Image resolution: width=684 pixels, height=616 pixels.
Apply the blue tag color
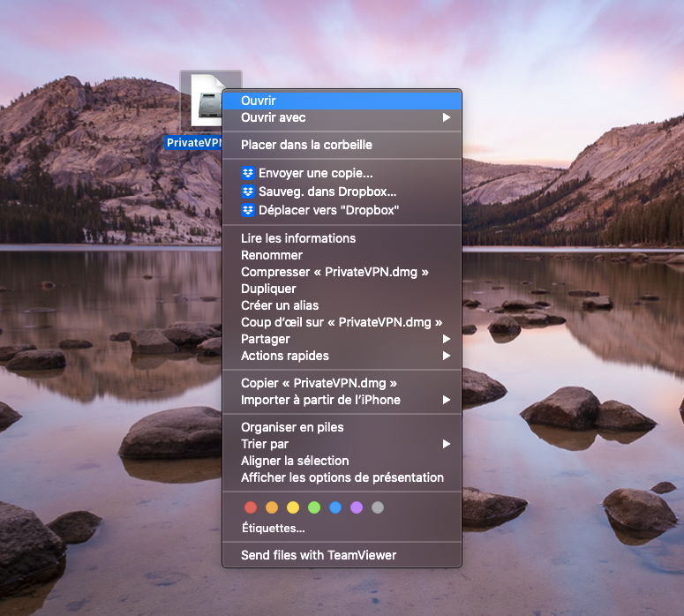coord(335,507)
